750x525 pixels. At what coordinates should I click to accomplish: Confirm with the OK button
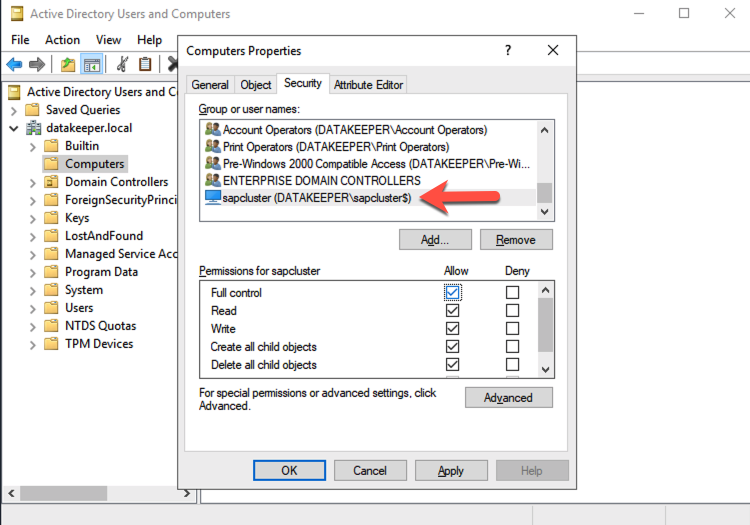coord(289,470)
